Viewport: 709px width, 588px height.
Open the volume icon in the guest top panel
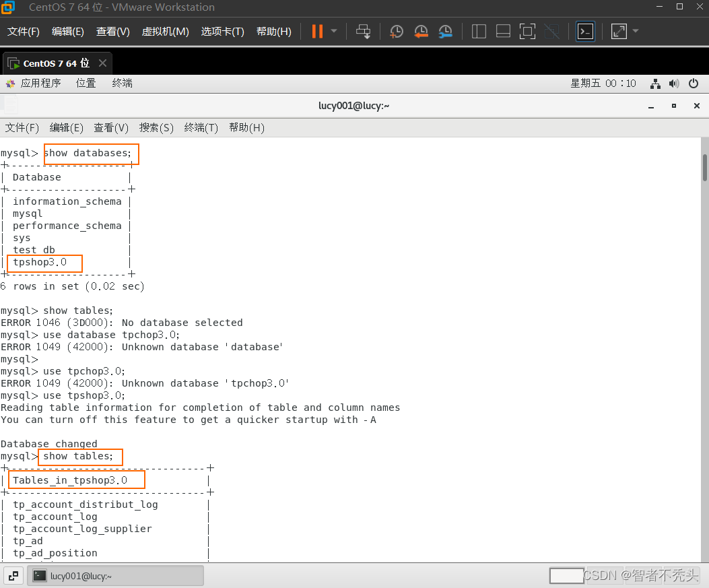(674, 83)
